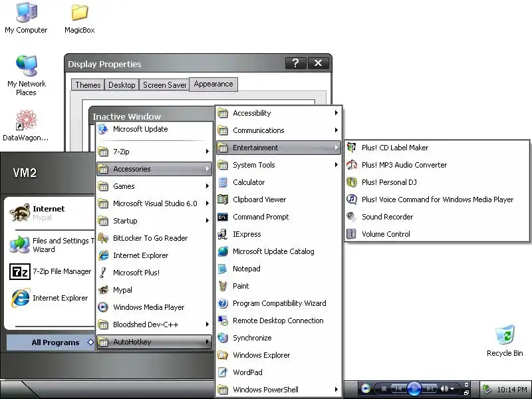Click the 10:14 PM clock

[x=512, y=390]
